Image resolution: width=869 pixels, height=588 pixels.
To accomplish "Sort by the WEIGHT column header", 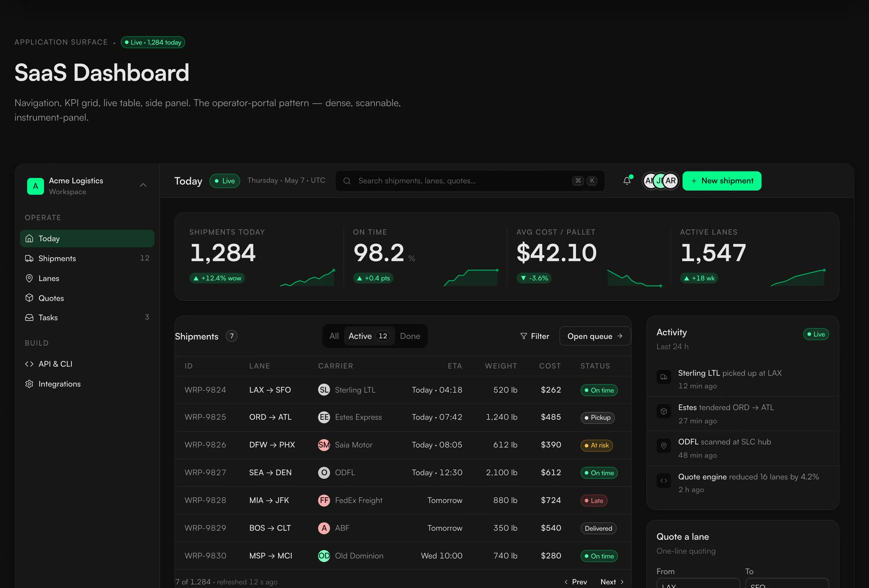I will pos(501,366).
